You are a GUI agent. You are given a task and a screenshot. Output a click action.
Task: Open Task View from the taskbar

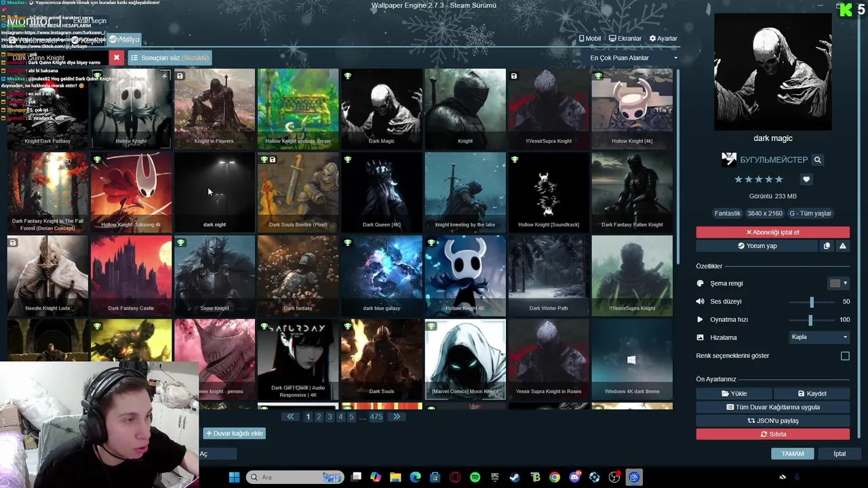pos(356,477)
